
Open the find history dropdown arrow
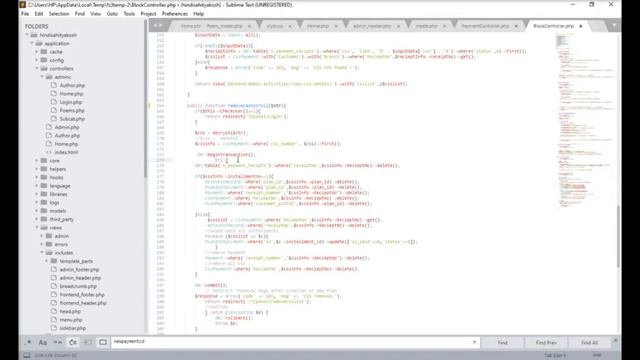(474, 342)
